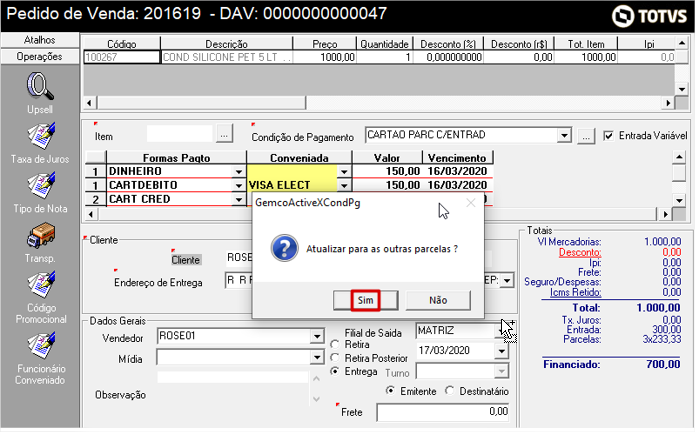695x432 pixels.
Task: Click the Tot. Item column header
Action: pos(586,44)
